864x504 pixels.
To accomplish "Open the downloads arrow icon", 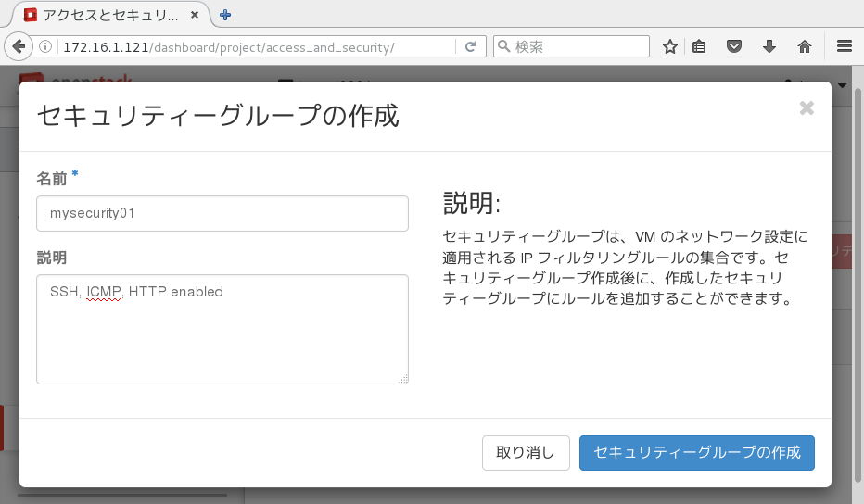I will pos(769,47).
